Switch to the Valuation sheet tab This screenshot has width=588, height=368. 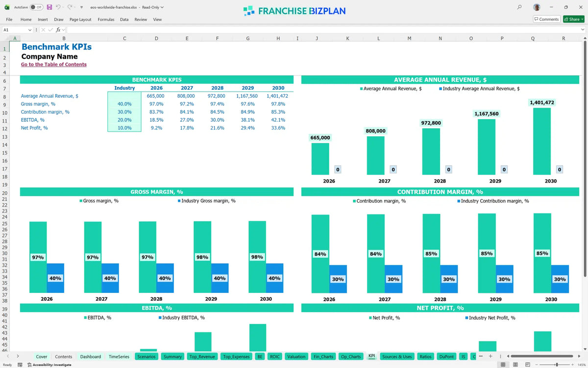point(296,357)
